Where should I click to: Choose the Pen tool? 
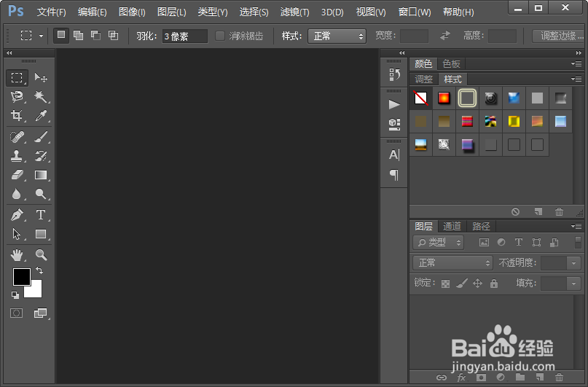point(17,215)
